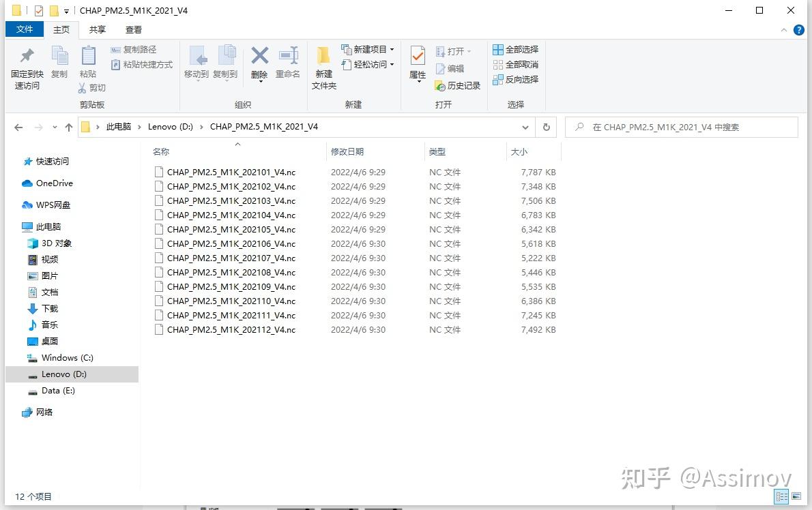
Task: Open the 新建项目 dropdown arrow
Action: (x=391, y=49)
